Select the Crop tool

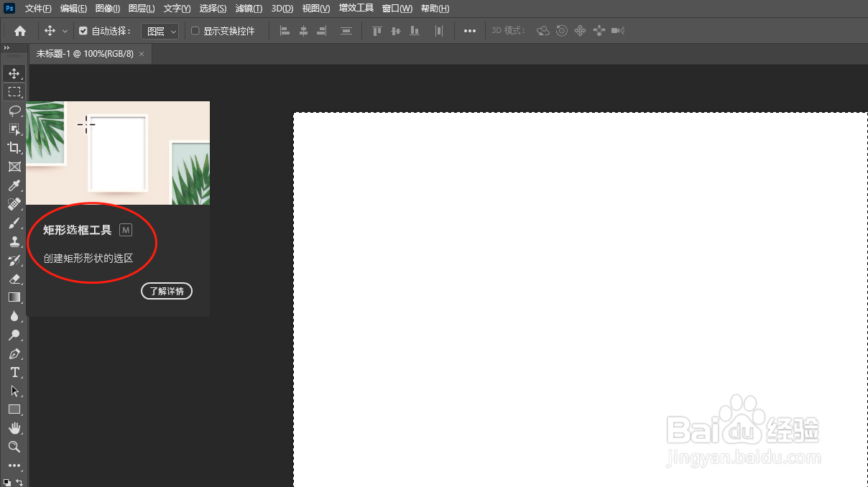(14, 148)
